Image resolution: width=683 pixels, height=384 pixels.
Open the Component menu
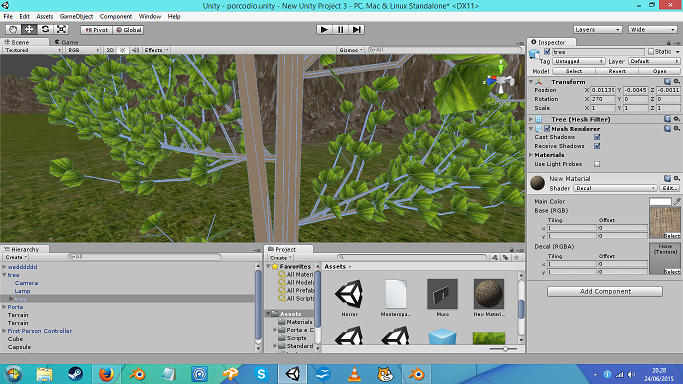click(x=115, y=17)
